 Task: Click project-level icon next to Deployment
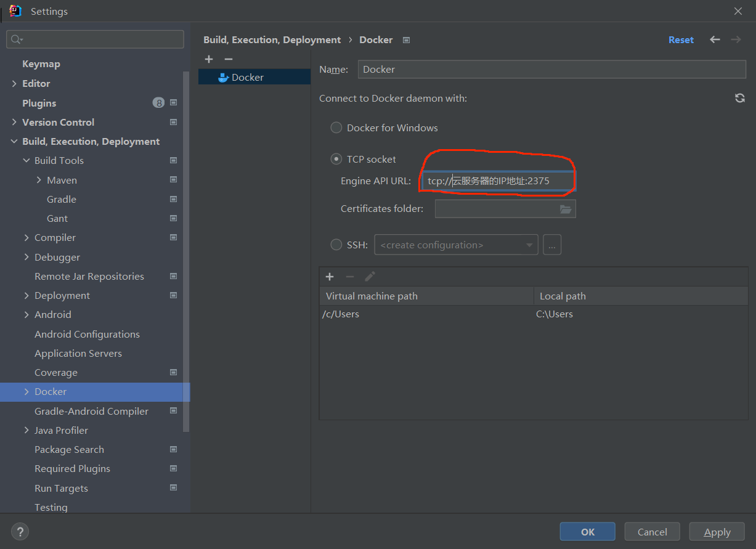click(173, 295)
